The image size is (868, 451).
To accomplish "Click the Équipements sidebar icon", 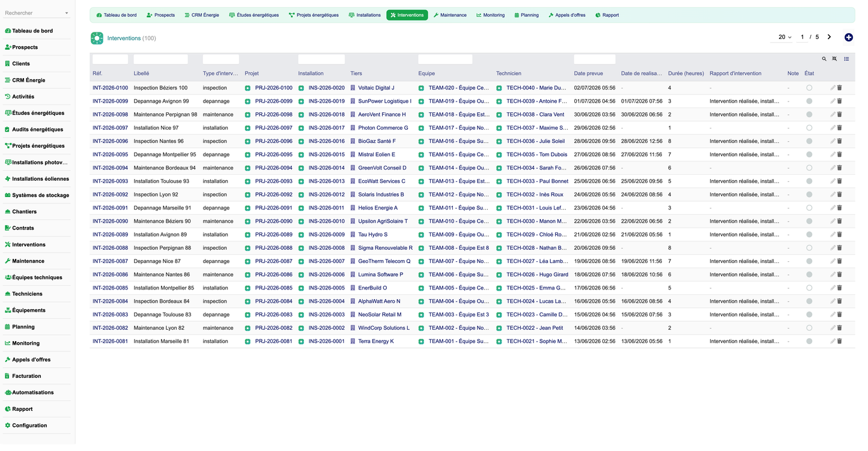I will [8, 310].
